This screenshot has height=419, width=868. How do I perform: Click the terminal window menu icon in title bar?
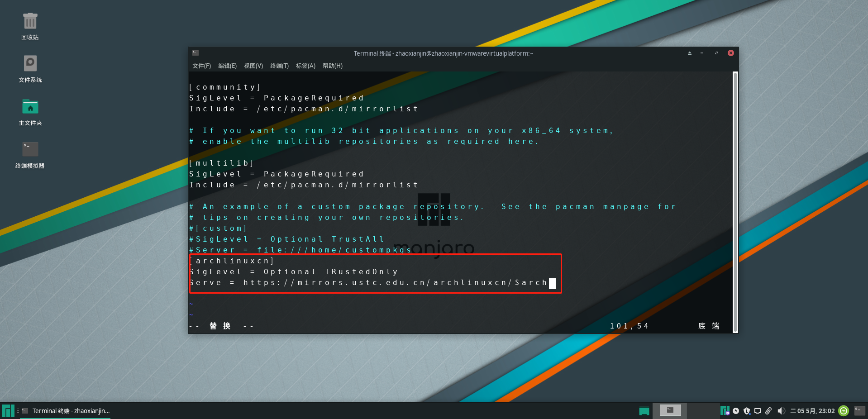coord(195,53)
